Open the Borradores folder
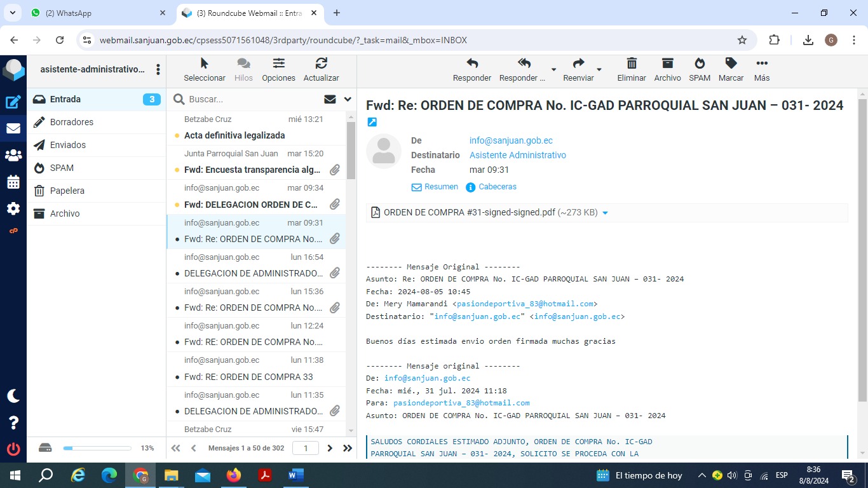This screenshot has width=868, height=488. [71, 122]
